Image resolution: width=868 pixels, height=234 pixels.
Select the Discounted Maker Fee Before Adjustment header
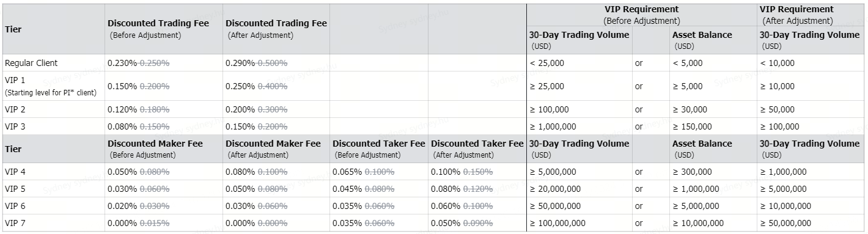click(164, 149)
